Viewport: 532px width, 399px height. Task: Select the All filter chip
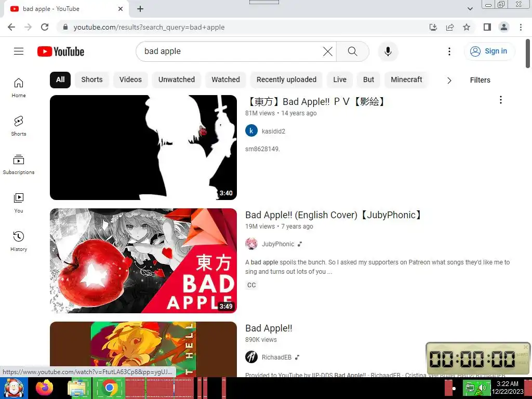pos(60,79)
